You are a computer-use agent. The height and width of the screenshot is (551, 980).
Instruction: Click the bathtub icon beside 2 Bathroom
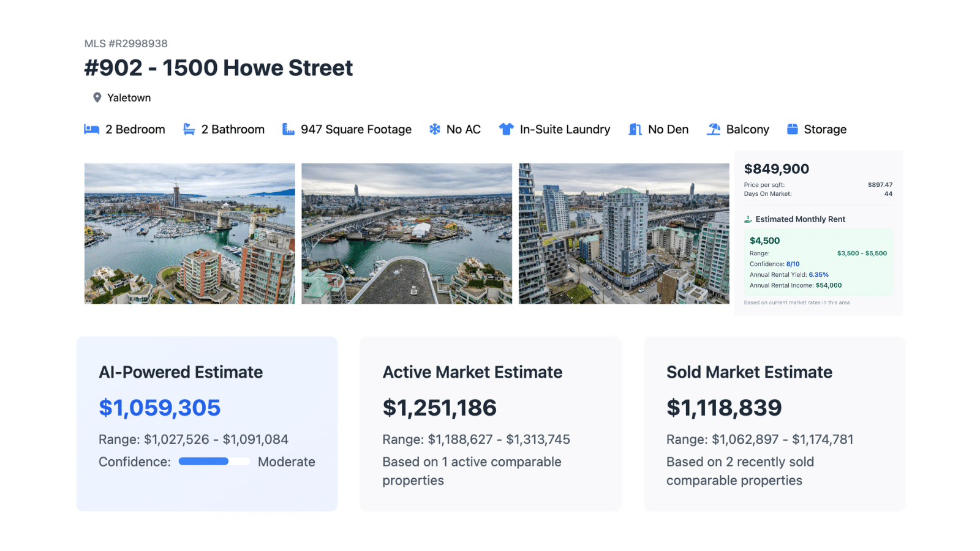[x=189, y=129]
